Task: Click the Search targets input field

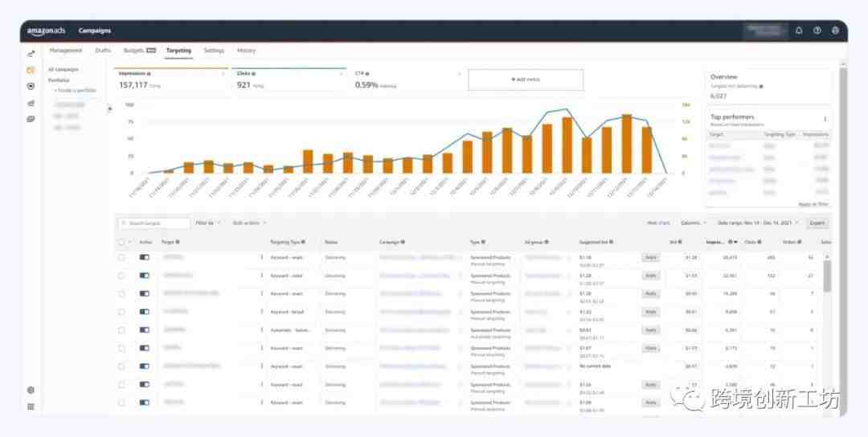Action: pos(154,223)
